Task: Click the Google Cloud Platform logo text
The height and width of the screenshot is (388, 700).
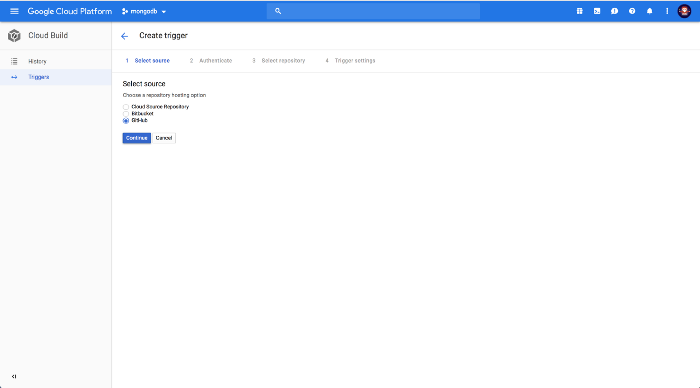Action: [70, 11]
